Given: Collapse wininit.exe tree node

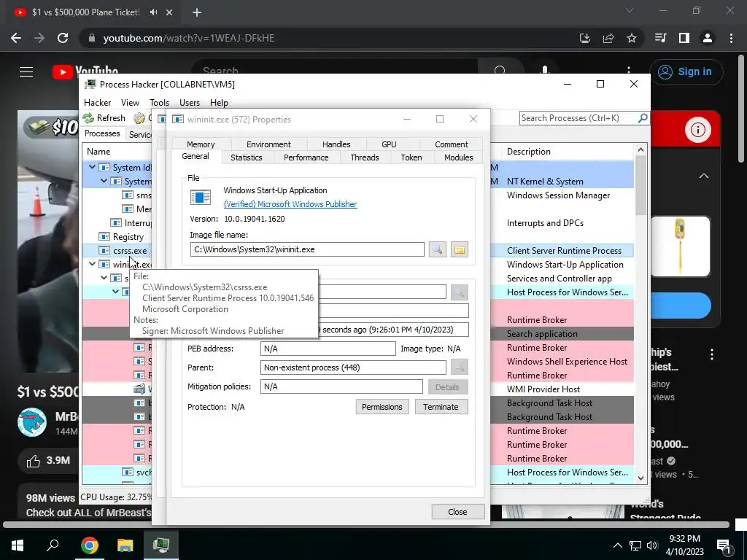Looking at the screenshot, I should tap(93, 264).
